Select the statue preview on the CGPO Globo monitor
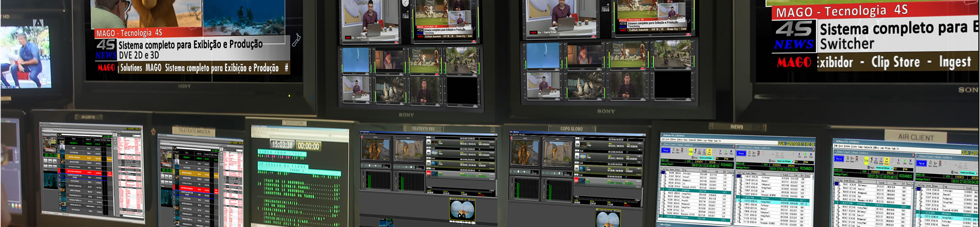 point(558,153)
